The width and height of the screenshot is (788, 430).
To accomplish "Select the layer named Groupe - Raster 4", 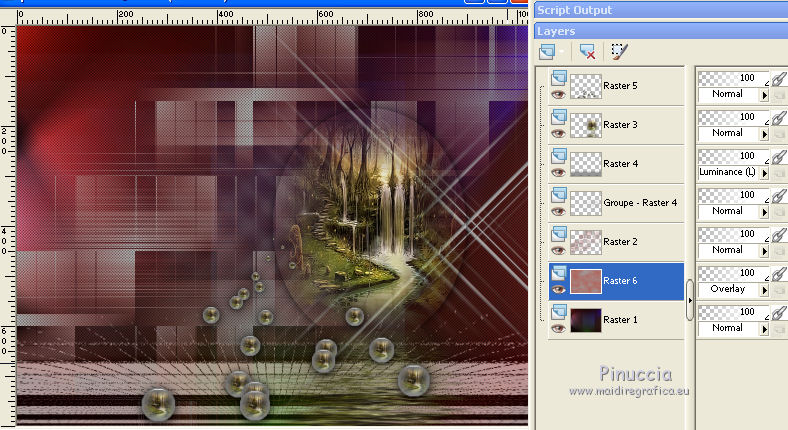I will point(640,203).
